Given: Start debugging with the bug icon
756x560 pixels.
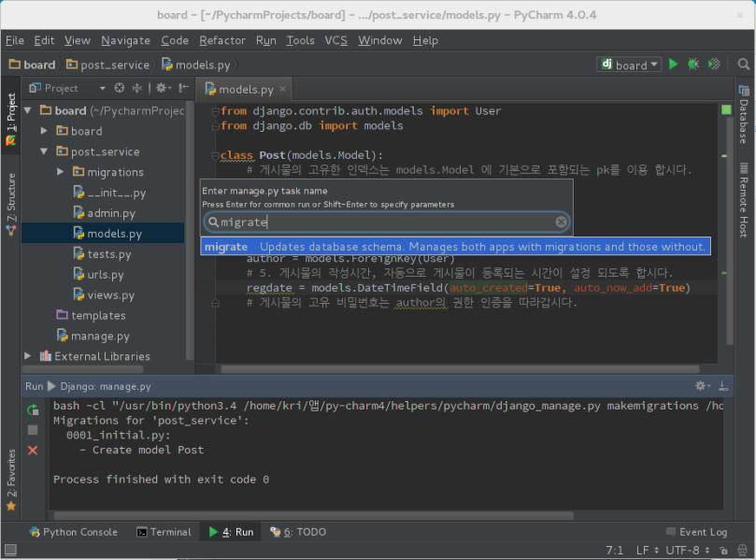Looking at the screenshot, I should (693, 65).
